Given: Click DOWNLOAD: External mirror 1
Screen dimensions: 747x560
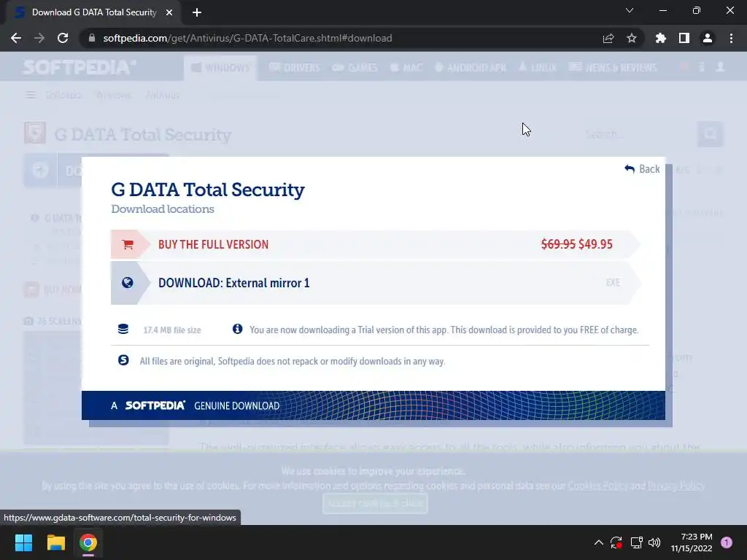Looking at the screenshot, I should point(234,283).
